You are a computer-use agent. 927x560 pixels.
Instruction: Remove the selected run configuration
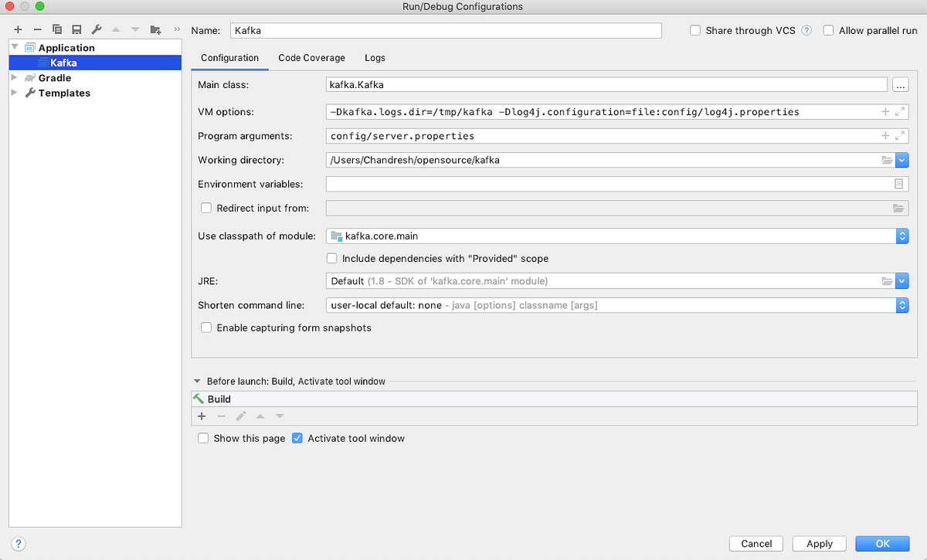tap(37, 29)
